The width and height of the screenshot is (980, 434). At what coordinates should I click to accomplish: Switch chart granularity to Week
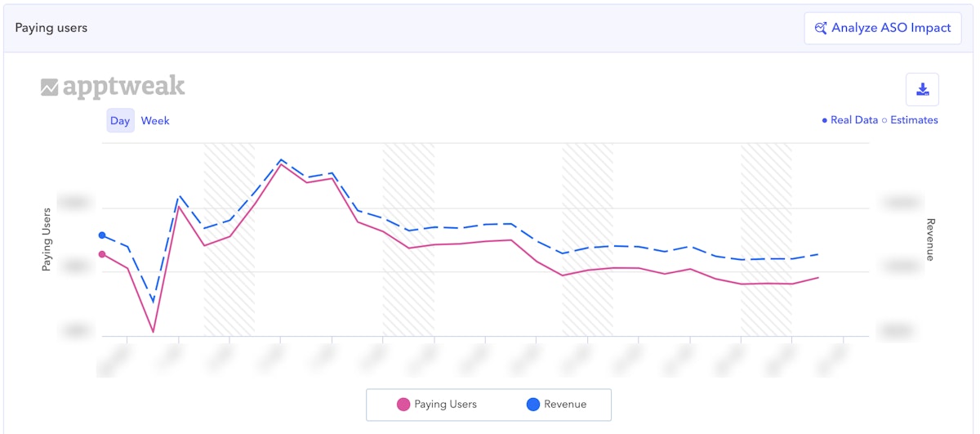click(x=155, y=121)
